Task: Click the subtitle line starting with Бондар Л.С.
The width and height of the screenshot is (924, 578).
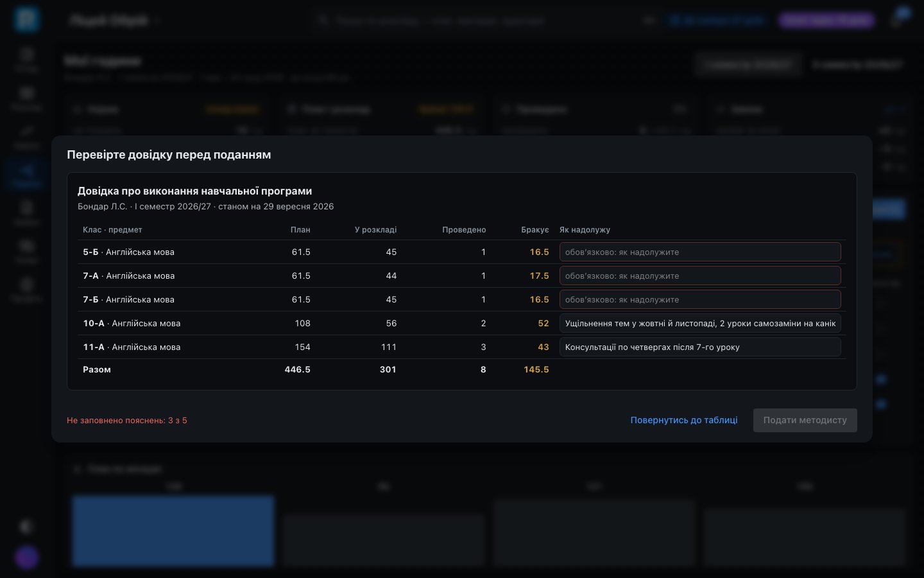Action: (206, 206)
